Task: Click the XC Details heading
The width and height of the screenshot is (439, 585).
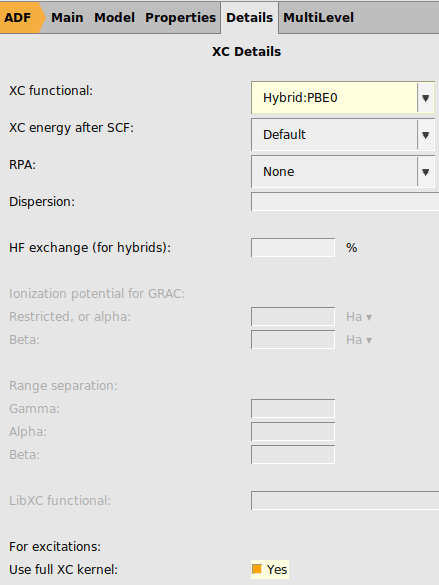Action: pyautogui.click(x=247, y=51)
